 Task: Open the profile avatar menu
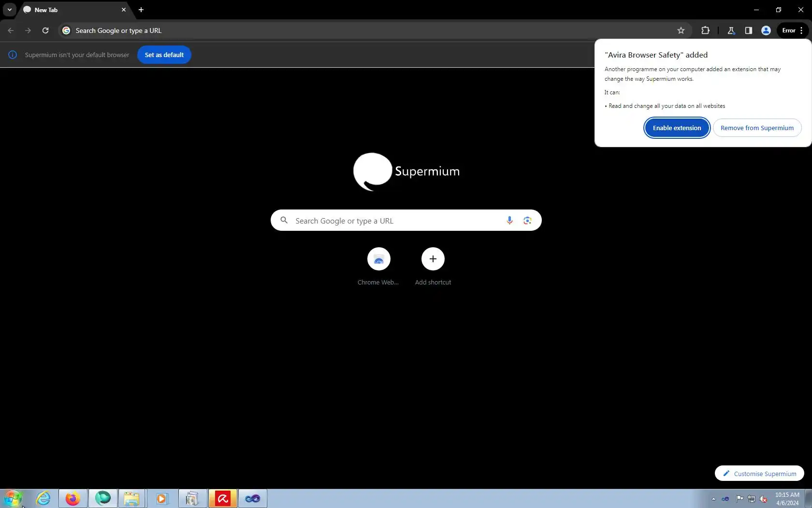766,30
